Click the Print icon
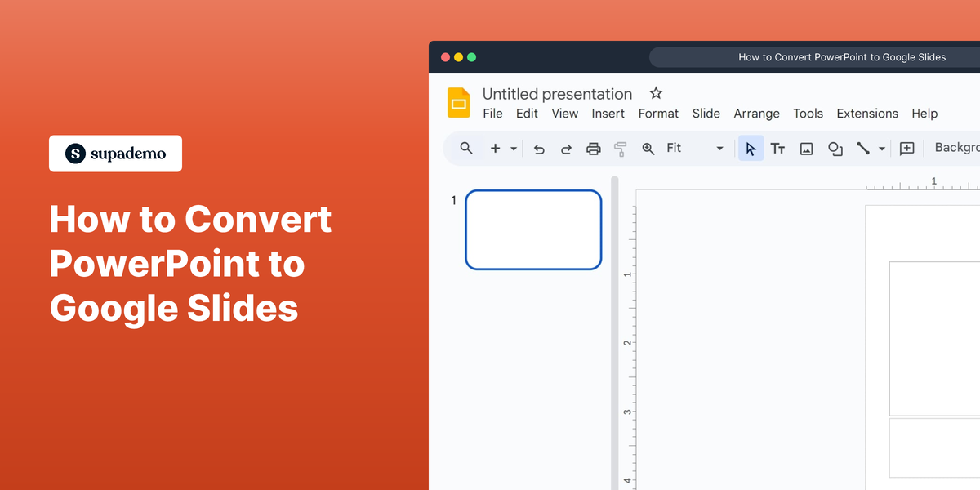This screenshot has height=490, width=980. [594, 149]
